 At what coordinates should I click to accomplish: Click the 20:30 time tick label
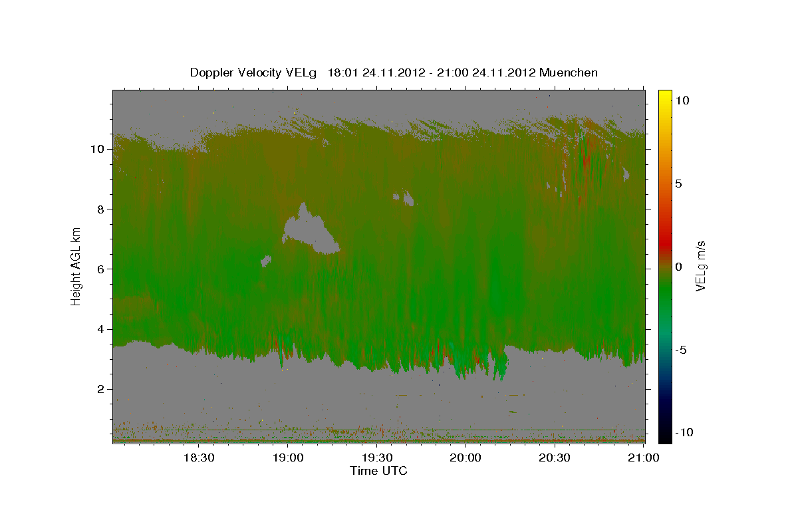(x=555, y=458)
